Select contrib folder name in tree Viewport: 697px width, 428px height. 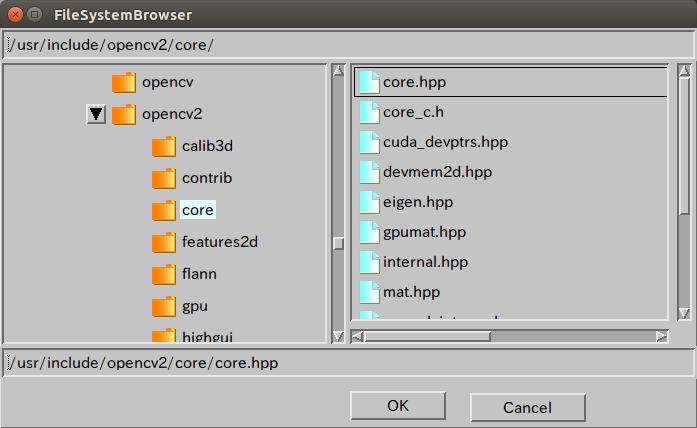(207, 178)
